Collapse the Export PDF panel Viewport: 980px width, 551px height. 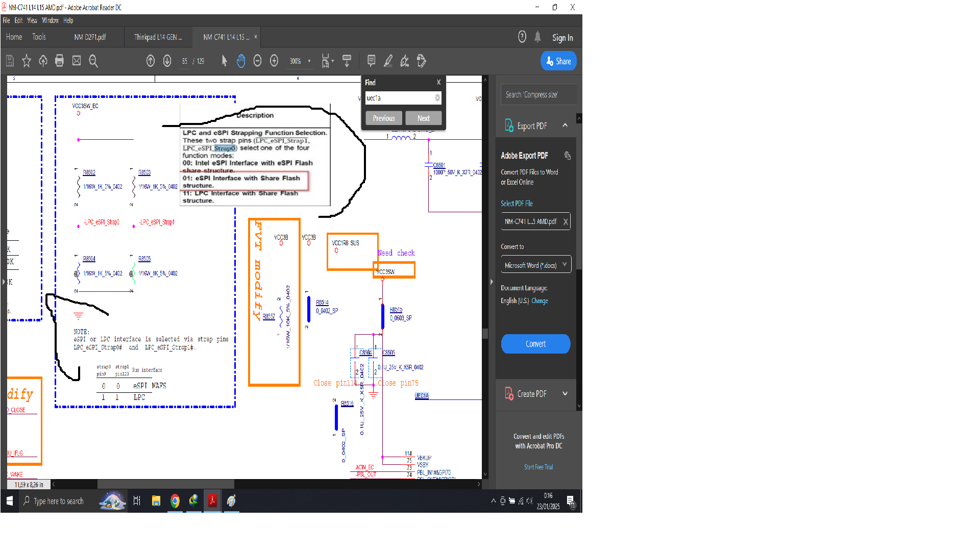point(565,126)
